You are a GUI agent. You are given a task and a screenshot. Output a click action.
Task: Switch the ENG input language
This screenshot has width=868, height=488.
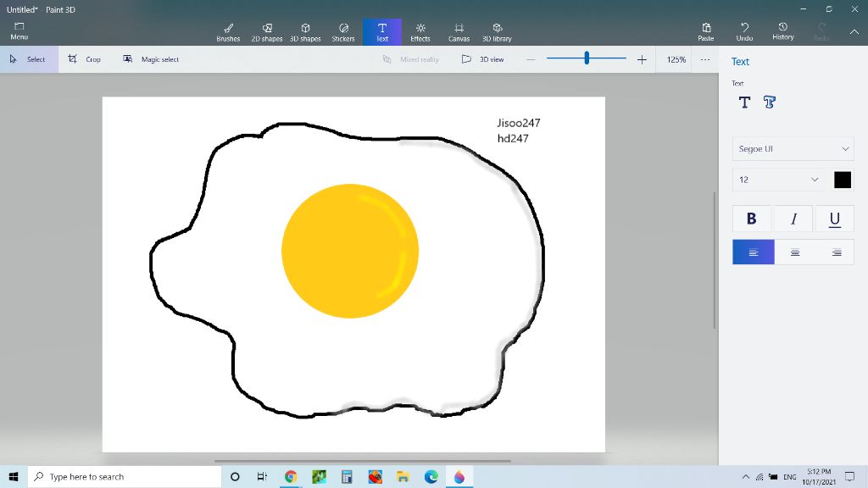790,477
